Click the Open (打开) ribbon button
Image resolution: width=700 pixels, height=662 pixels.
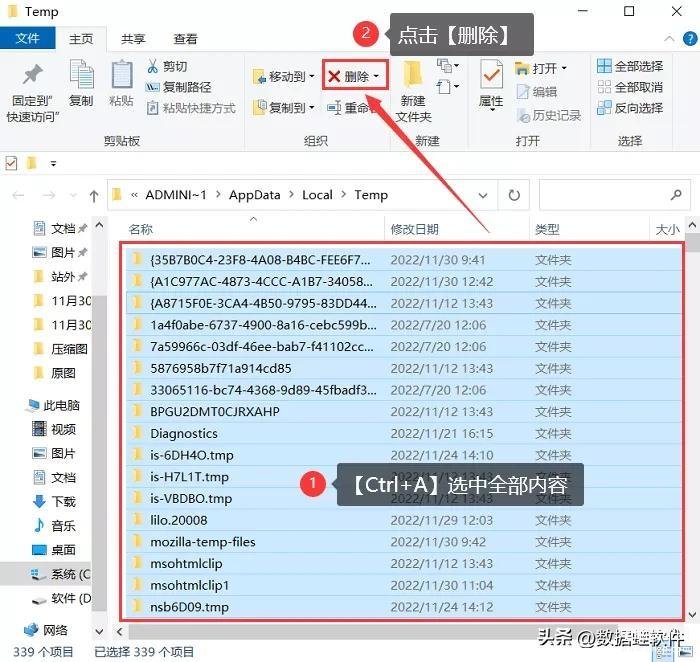pos(541,68)
